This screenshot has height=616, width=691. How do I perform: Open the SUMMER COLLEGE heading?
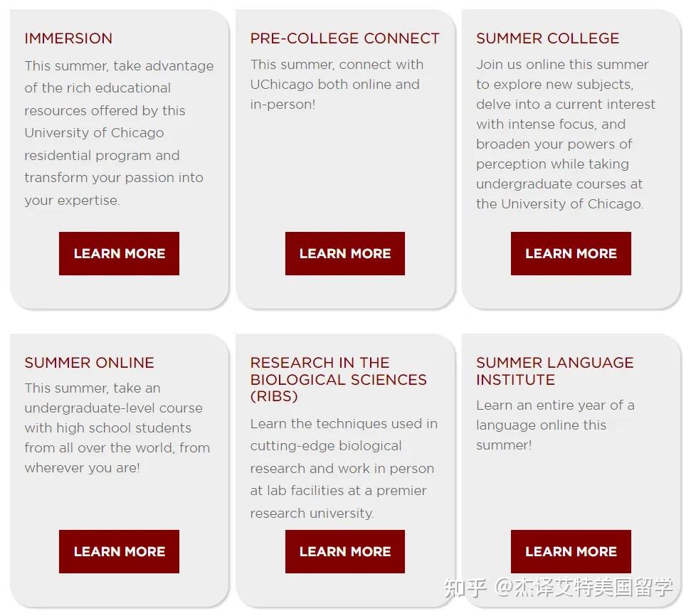(x=547, y=38)
